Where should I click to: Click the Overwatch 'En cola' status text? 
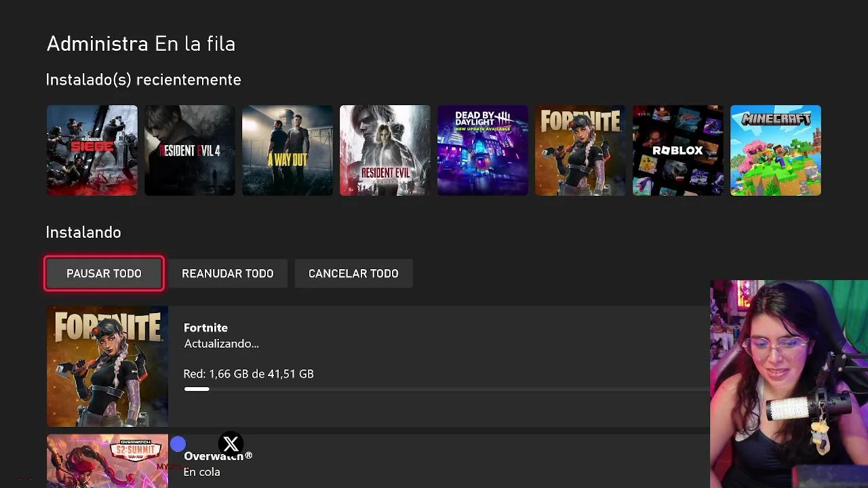(201, 472)
